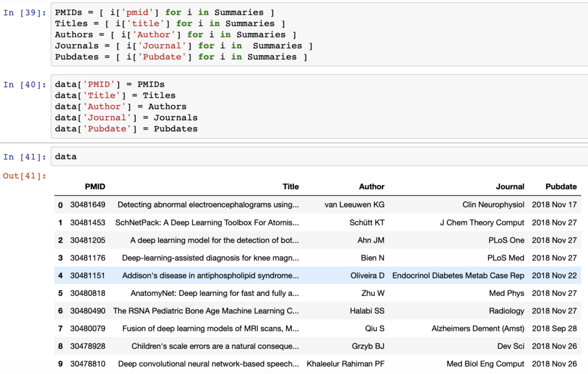Select pubdate in the Grzyb BJ row
Image resolution: width=588 pixels, height=374 pixels.
[x=554, y=346]
